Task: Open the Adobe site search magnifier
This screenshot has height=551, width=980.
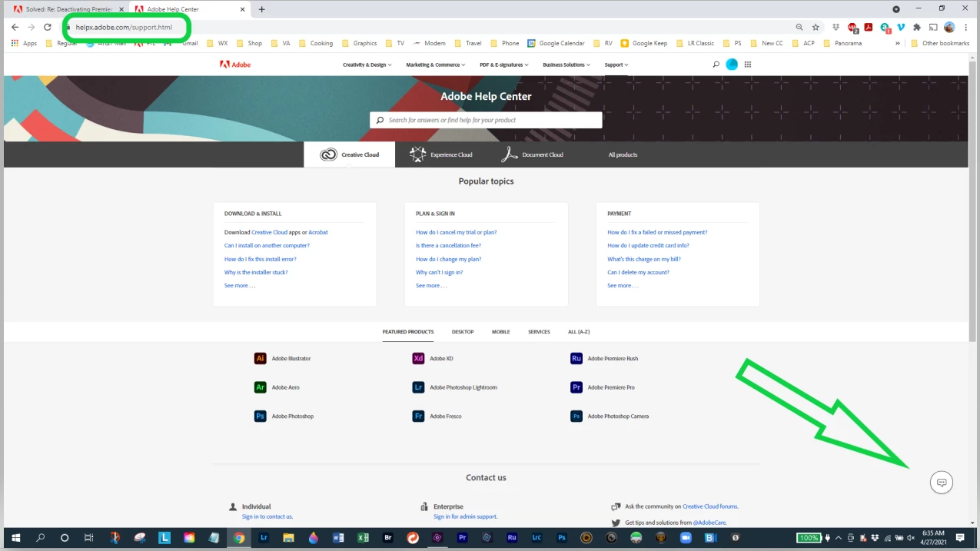Action: pyautogui.click(x=716, y=65)
